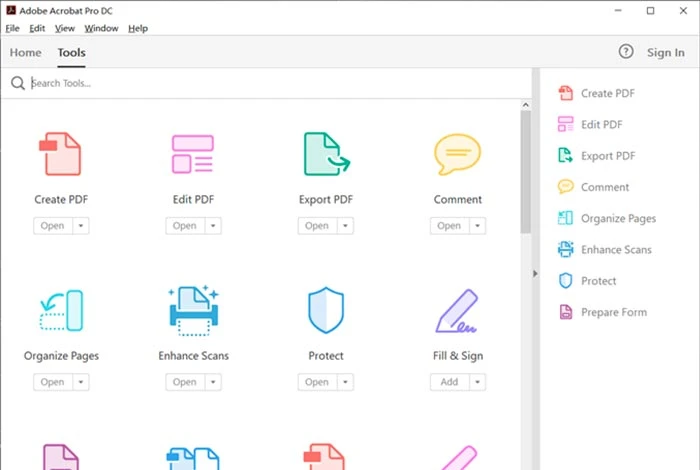Click the Adobe Acrobat logo in title bar
Viewport: 700px width, 470px height.
(x=11, y=10)
